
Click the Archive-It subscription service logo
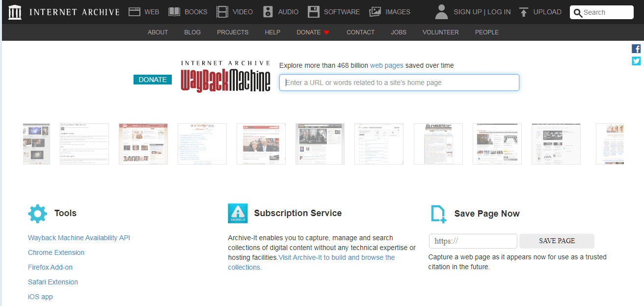(x=238, y=214)
